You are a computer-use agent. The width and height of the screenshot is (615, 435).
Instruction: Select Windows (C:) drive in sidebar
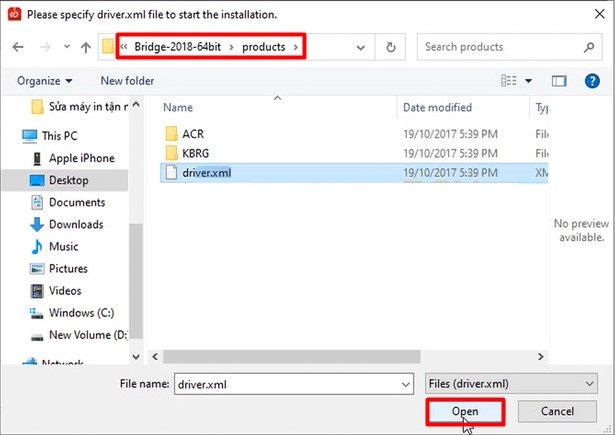[81, 313]
